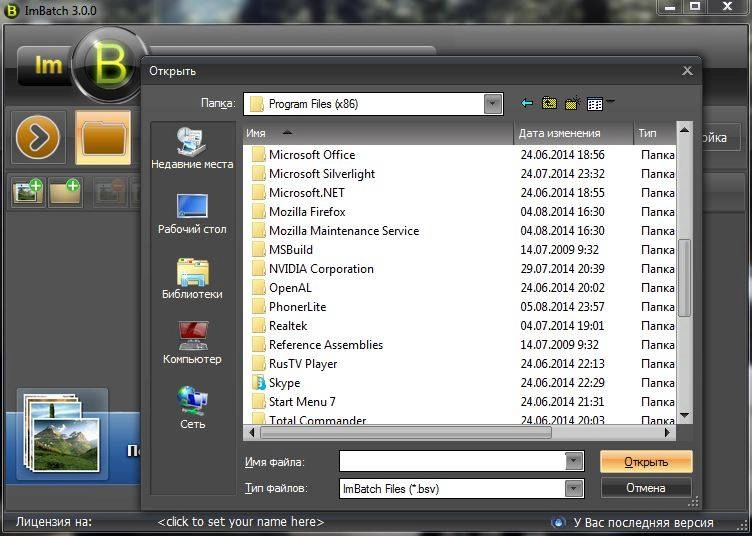
Task: Click the orange run arrow button
Action: (x=38, y=138)
